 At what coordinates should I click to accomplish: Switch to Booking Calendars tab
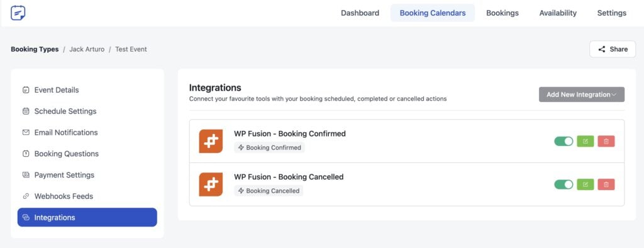pos(433,13)
